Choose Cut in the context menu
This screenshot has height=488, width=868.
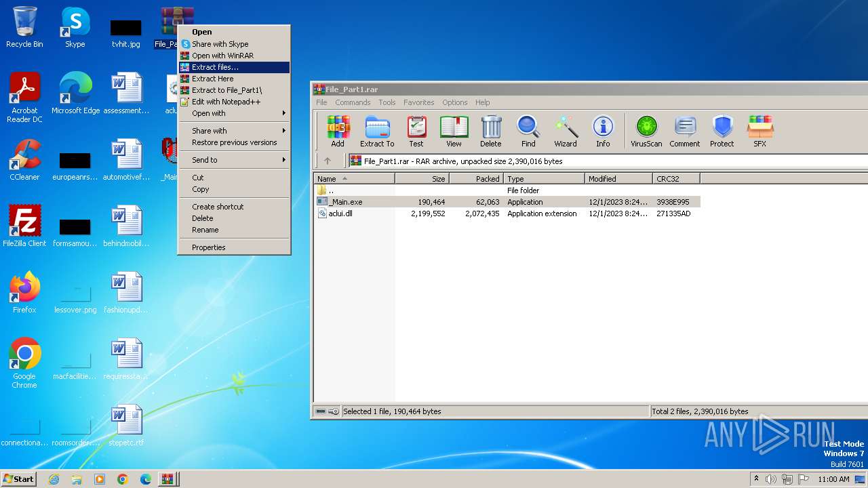click(x=234, y=178)
